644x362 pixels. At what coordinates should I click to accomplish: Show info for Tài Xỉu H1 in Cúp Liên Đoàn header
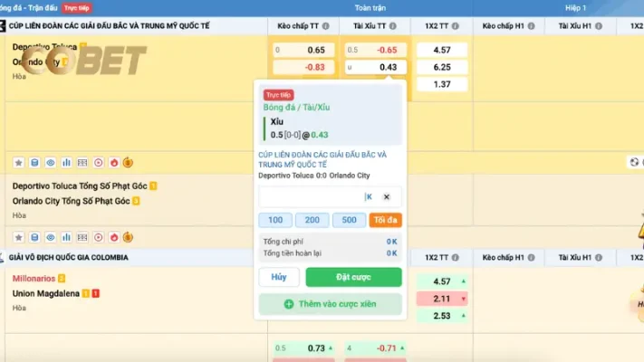tap(599, 26)
